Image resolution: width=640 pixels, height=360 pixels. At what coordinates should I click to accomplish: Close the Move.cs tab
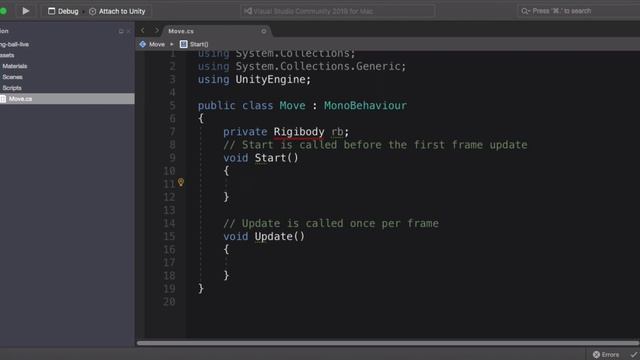pyautogui.click(x=264, y=31)
